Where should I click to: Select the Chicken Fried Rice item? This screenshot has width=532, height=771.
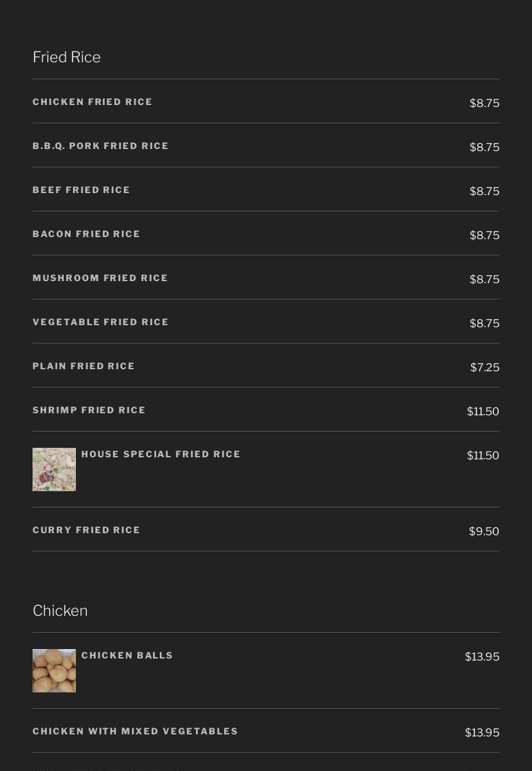click(93, 102)
